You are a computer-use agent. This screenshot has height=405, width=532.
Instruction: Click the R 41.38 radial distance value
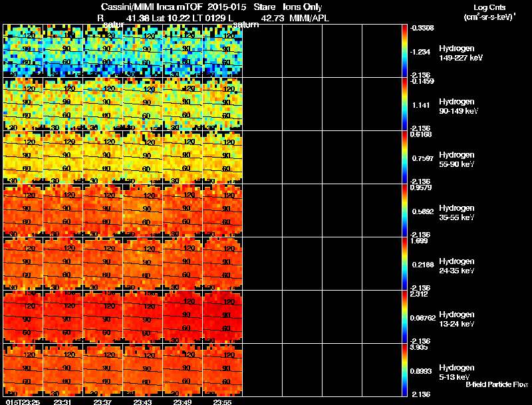point(124,19)
